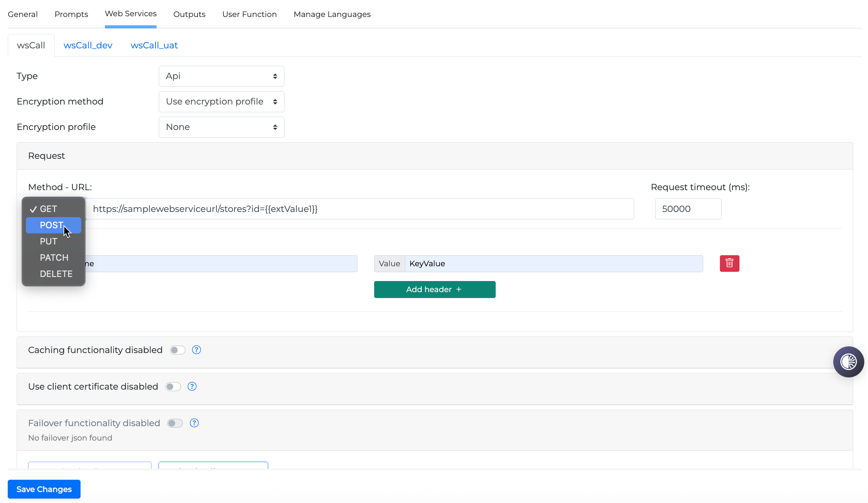Image resolution: width=868 pixels, height=503 pixels.
Task: Open the floating circular assistant widget
Action: (848, 362)
